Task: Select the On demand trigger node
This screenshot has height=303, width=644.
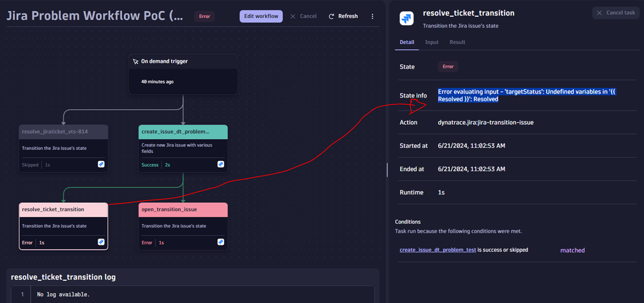Action: click(x=183, y=73)
